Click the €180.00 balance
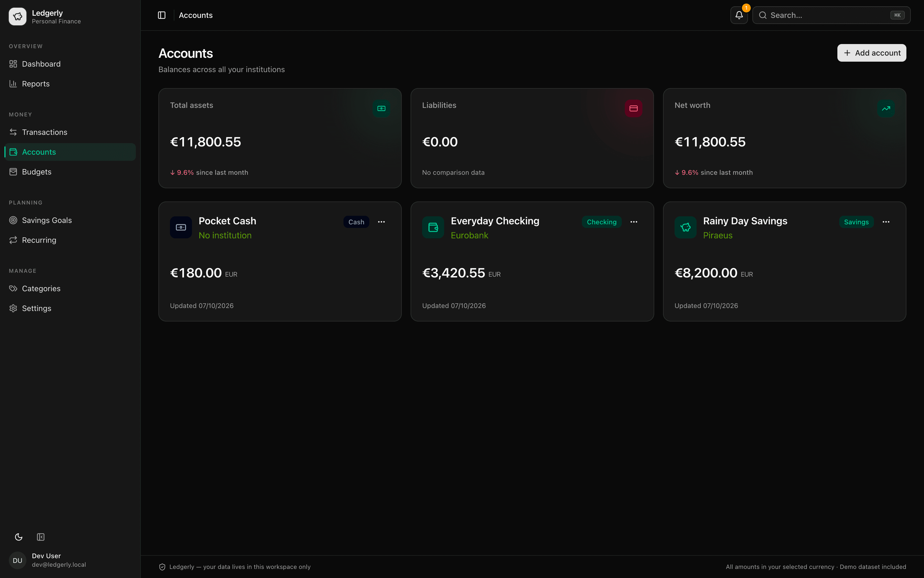Viewport: 924px width, 578px height. [x=196, y=273]
